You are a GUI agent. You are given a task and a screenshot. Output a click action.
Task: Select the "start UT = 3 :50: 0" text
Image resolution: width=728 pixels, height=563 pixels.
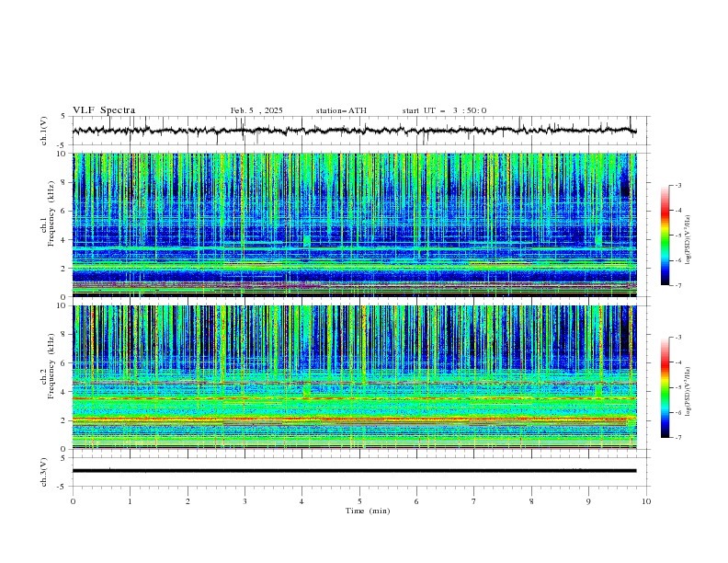pos(444,110)
